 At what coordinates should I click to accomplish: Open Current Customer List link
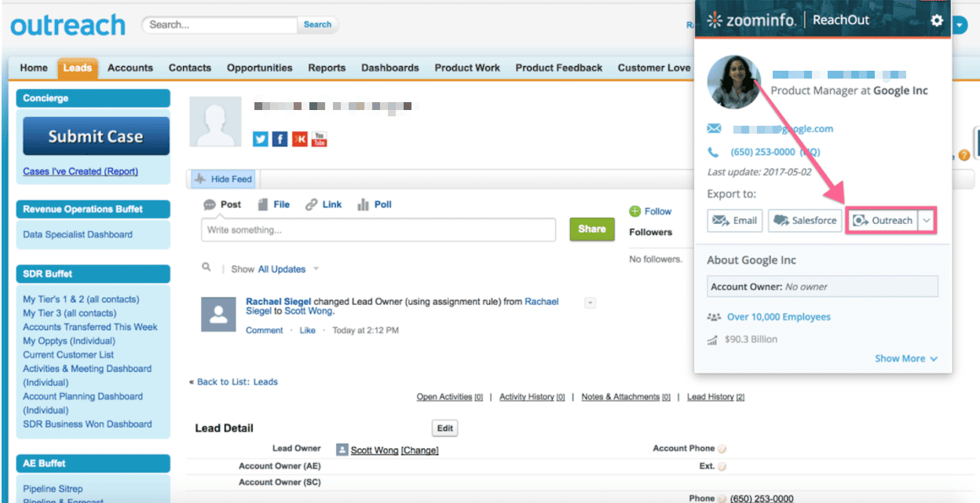click(68, 354)
